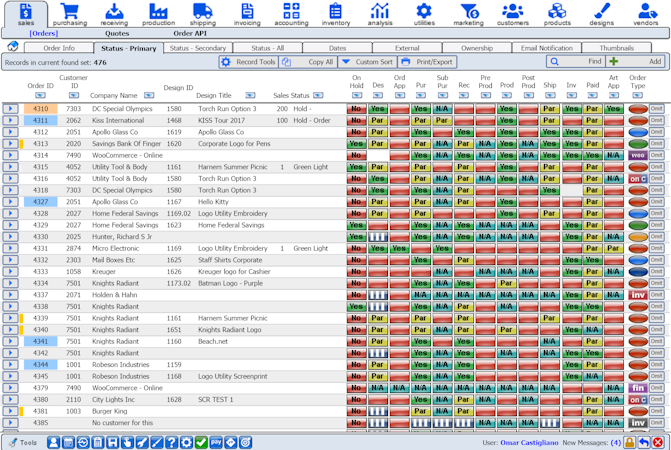Toggle On Hold status for order 4313
The width and height of the screenshot is (671, 450).
tap(356, 144)
